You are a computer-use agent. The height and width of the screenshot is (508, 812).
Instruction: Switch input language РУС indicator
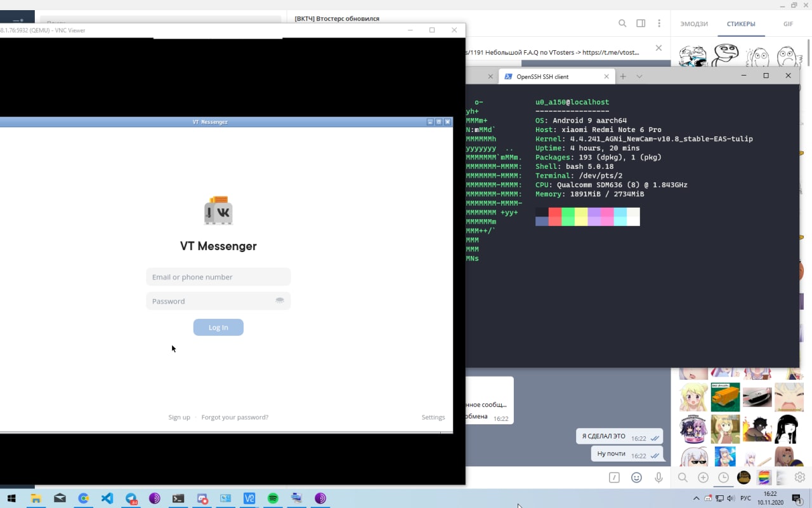746,498
